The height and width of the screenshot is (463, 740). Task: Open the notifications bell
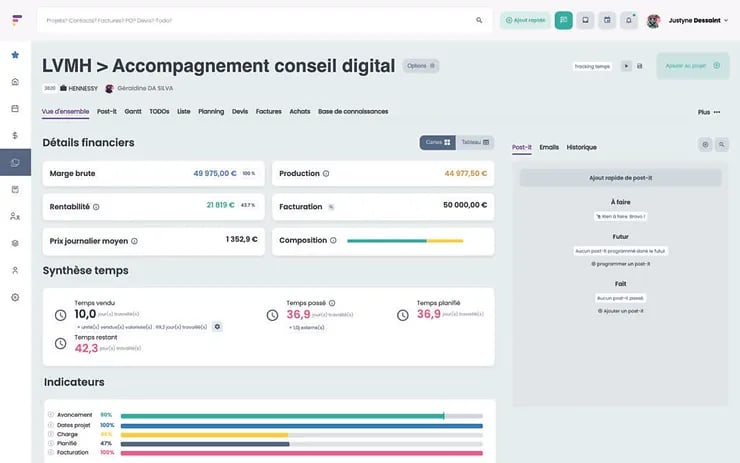coord(629,20)
